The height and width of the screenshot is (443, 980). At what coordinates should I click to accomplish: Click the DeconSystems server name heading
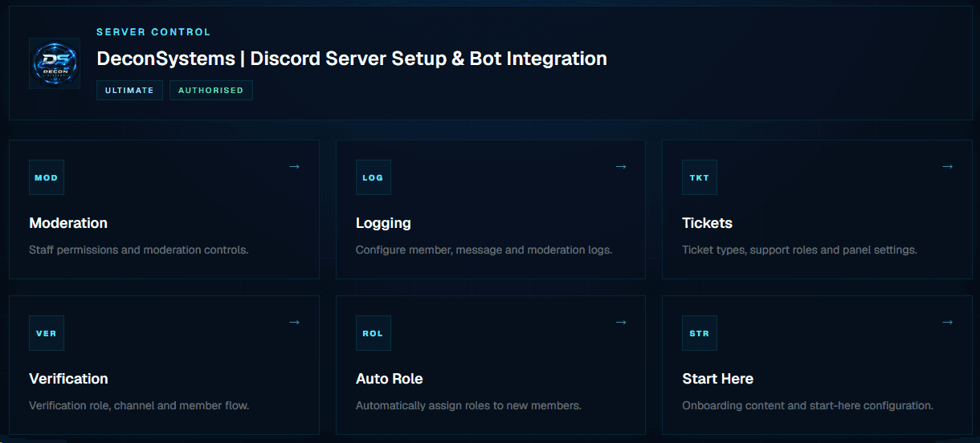(352, 59)
